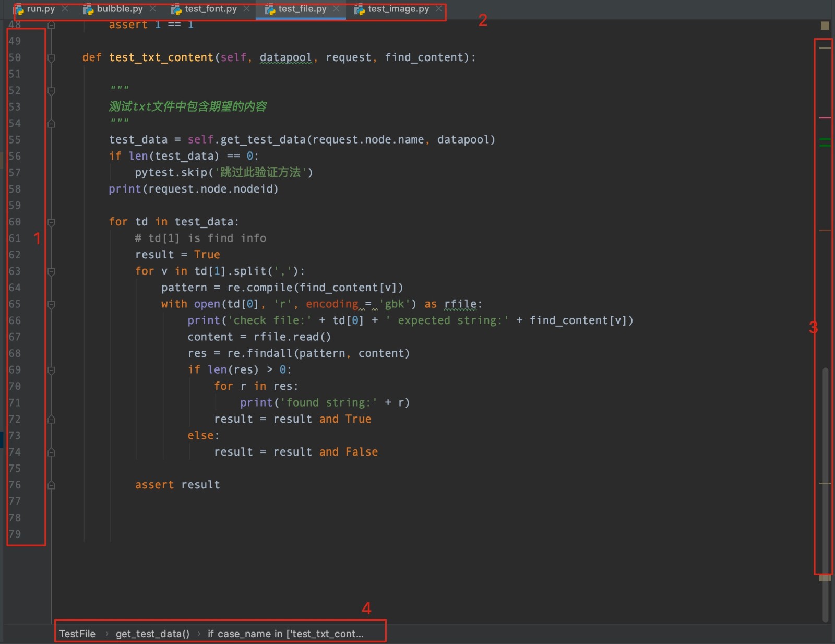
Task: Click 'result and False' on line 74
Action: (x=326, y=452)
